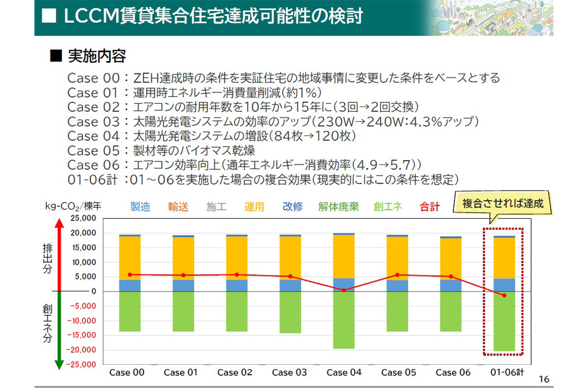Image resolution: width=588 pixels, height=391 pixels.
Task: Click the 'Case 01' x-axis label
Action: (181, 373)
